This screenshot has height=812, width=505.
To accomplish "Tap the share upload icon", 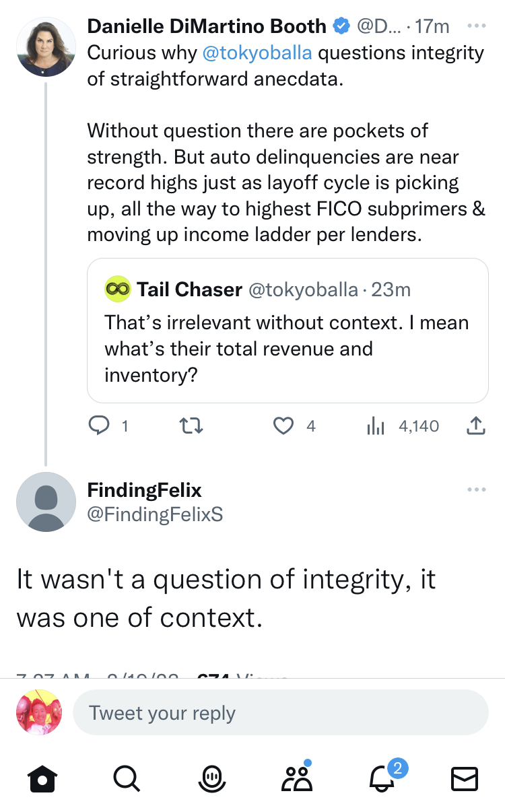I will [x=475, y=426].
